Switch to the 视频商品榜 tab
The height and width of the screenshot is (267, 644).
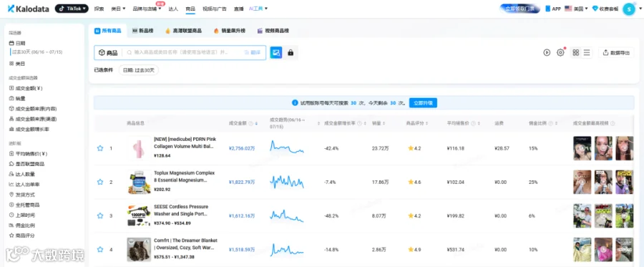click(273, 31)
